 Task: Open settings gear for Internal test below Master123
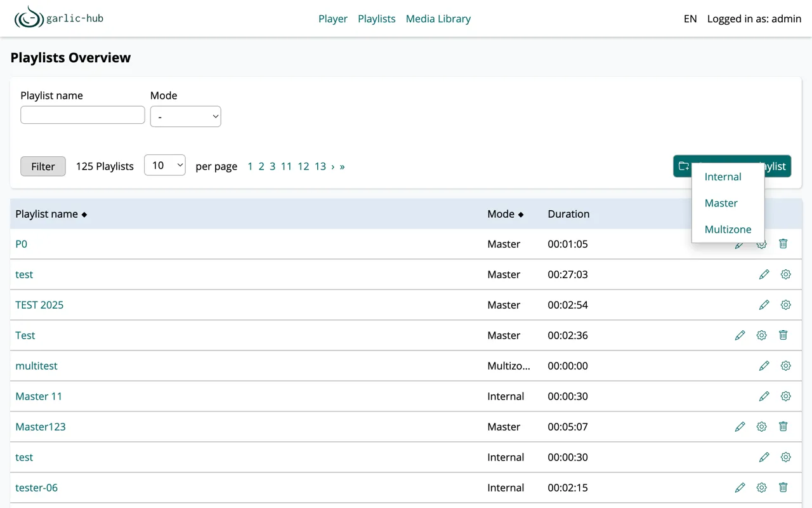pos(785,457)
